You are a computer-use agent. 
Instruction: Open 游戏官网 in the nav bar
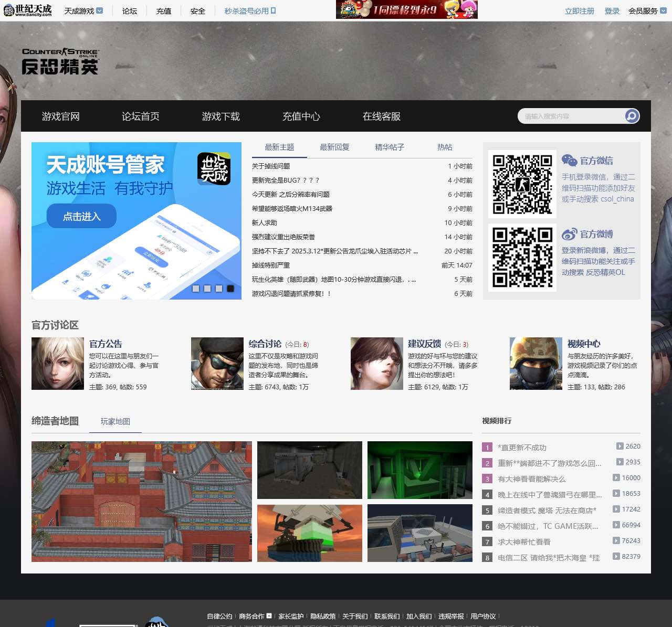pyautogui.click(x=61, y=116)
